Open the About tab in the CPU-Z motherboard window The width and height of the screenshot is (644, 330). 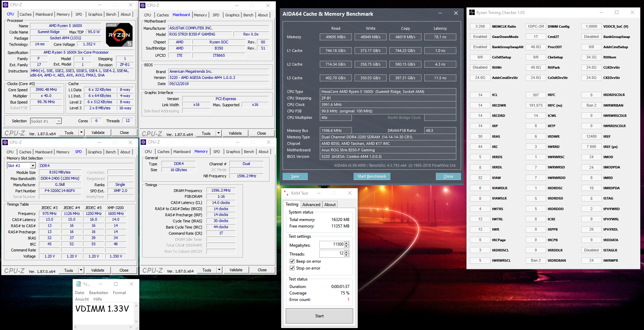(x=263, y=15)
